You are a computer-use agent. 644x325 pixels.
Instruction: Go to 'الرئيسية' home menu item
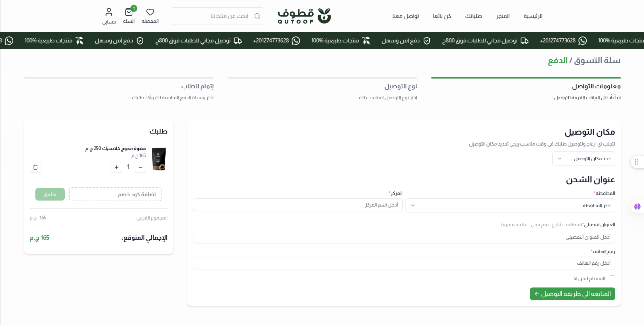[x=533, y=16]
